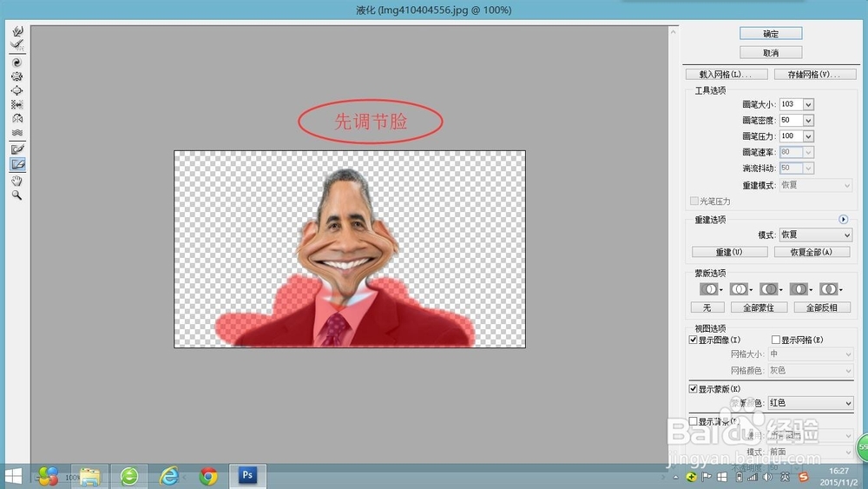Open the 网格大小 中 dropdown
This screenshot has height=489, width=868.
tap(811, 354)
